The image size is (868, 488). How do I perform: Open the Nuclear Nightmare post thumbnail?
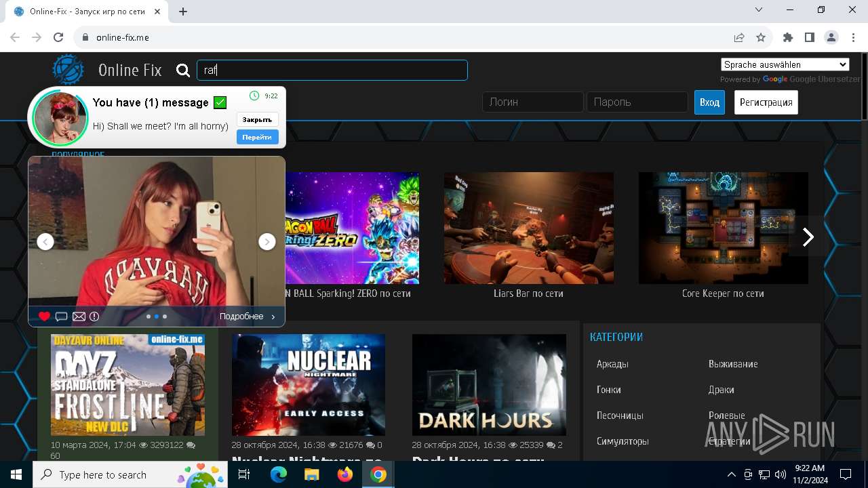[309, 384]
